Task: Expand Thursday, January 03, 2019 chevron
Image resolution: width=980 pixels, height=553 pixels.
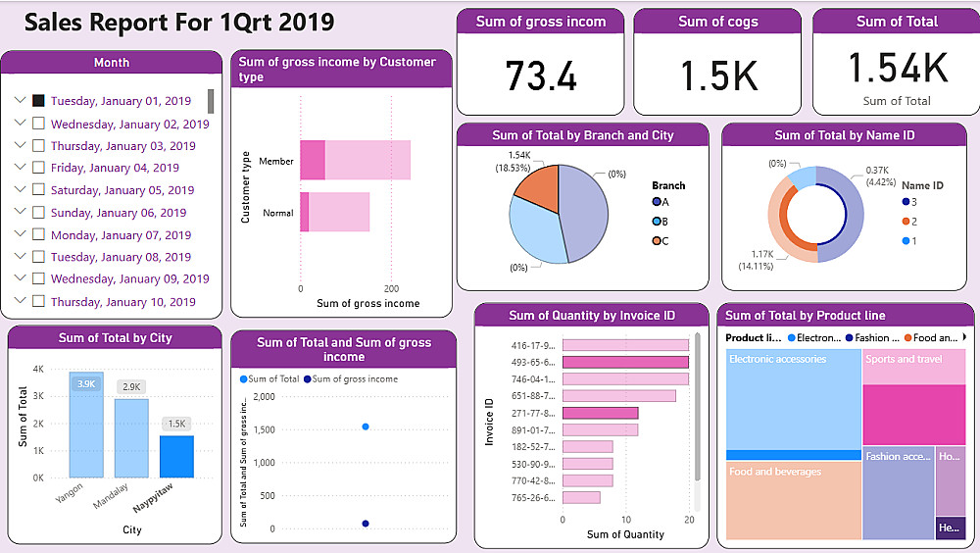Action: click(20, 145)
